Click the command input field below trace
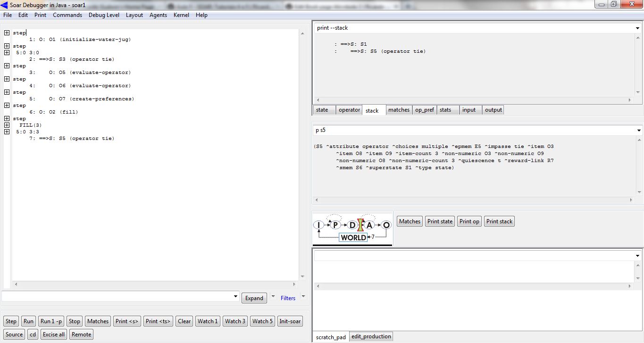 [x=117, y=296]
